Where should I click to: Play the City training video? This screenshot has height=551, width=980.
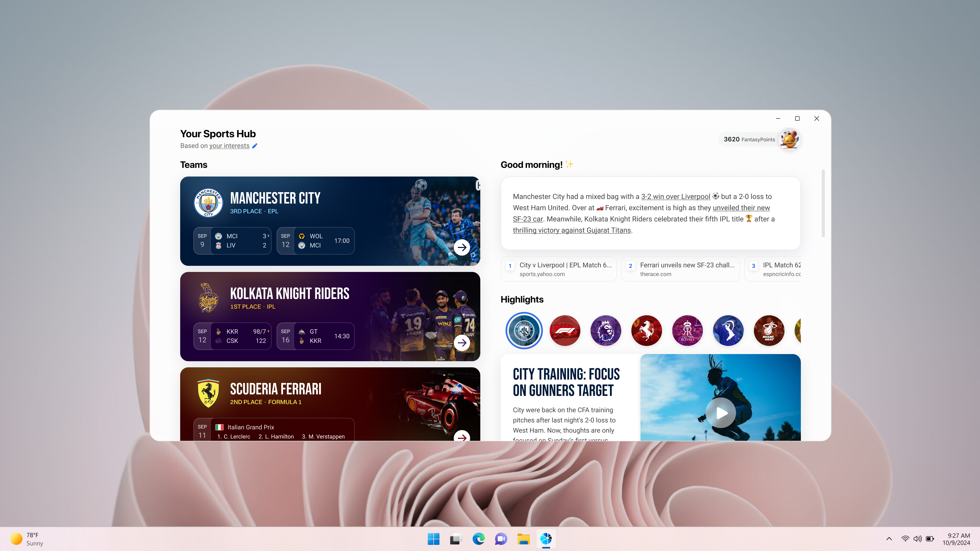tap(720, 413)
